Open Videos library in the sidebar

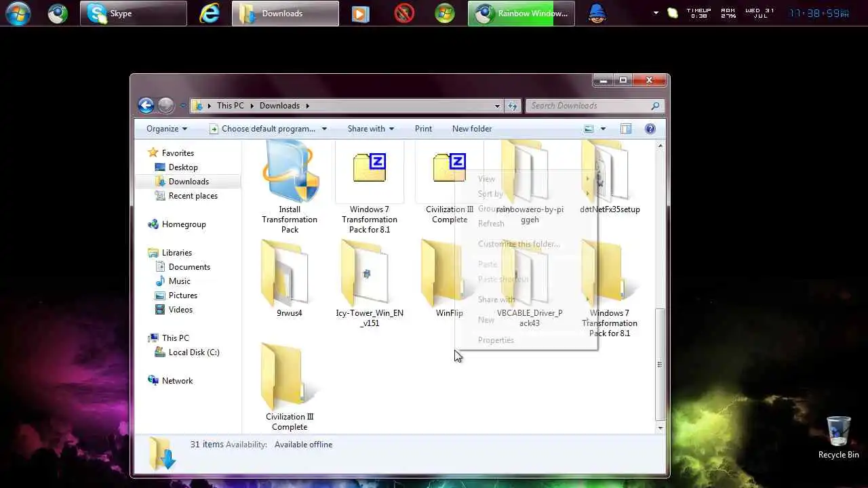point(180,310)
